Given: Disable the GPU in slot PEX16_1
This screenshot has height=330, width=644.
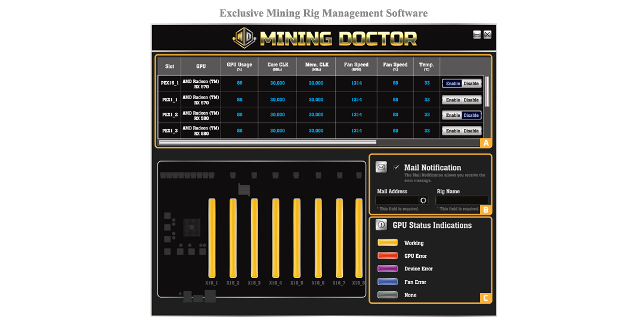Looking at the screenshot, I should 472,84.
